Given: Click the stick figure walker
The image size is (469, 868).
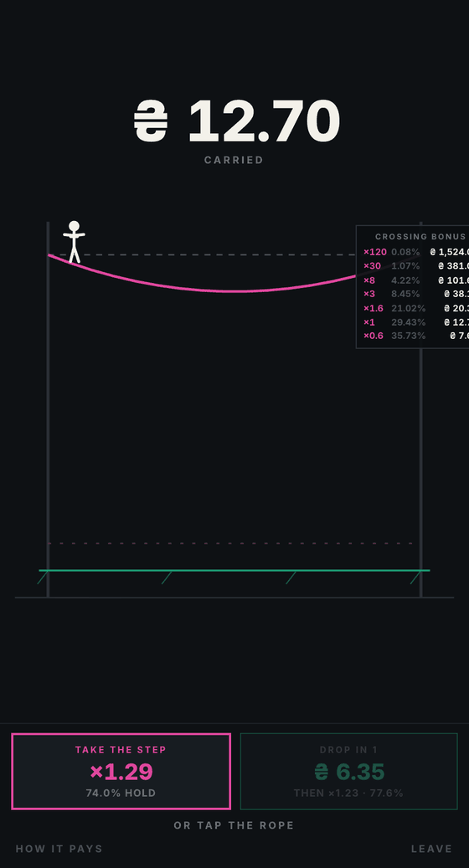Looking at the screenshot, I should point(74,242).
